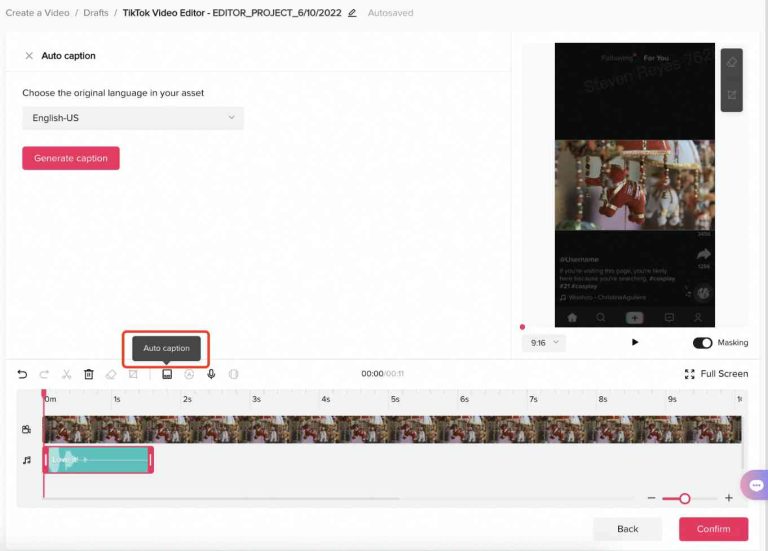The height and width of the screenshot is (551, 768).
Task: Select the teal audio clip on the timeline
Action: point(98,460)
